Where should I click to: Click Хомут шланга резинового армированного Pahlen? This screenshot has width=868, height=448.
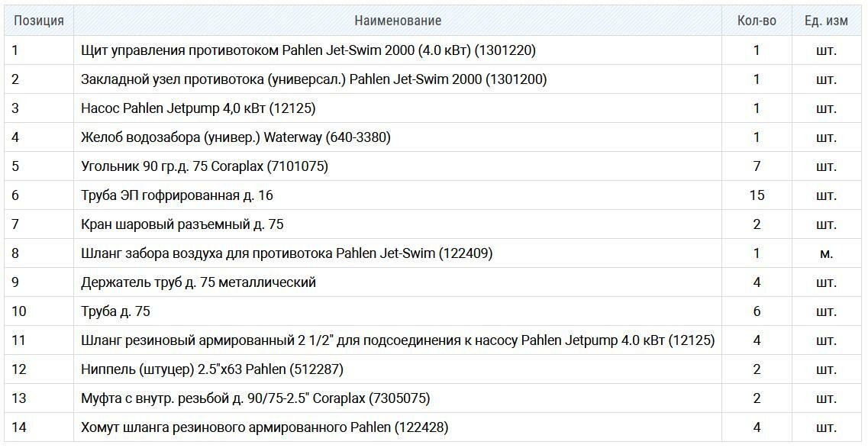pos(265,427)
